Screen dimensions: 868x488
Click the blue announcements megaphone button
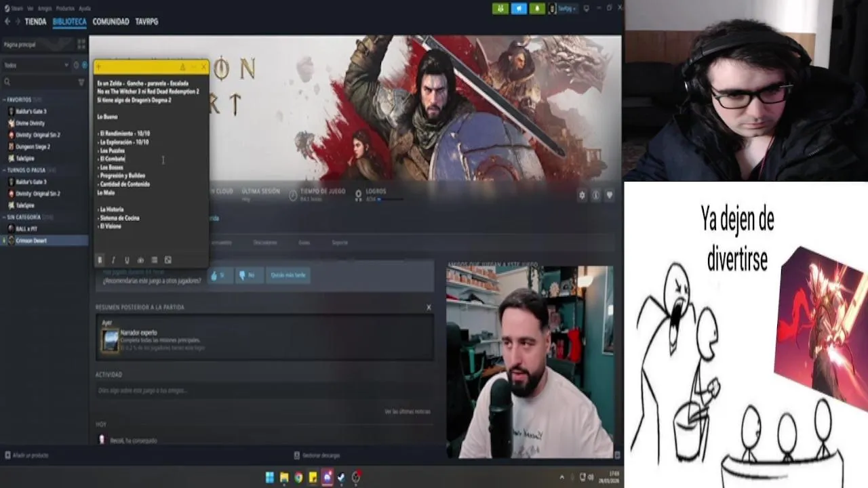pyautogui.click(x=519, y=9)
